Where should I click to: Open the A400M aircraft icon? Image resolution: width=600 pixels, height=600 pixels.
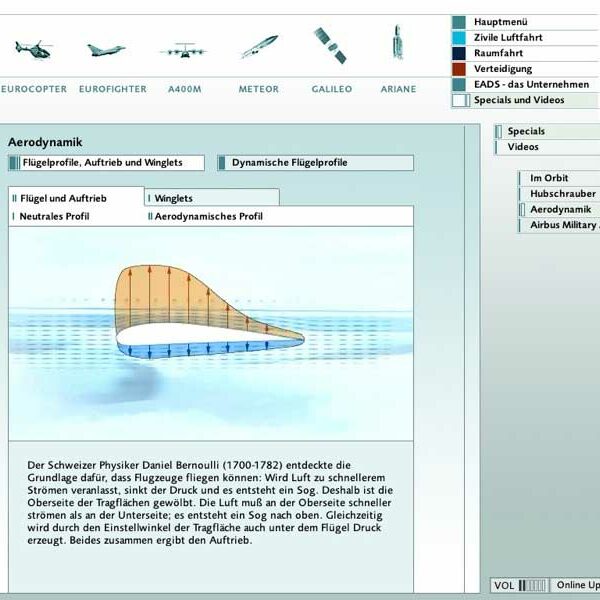pyautogui.click(x=184, y=48)
